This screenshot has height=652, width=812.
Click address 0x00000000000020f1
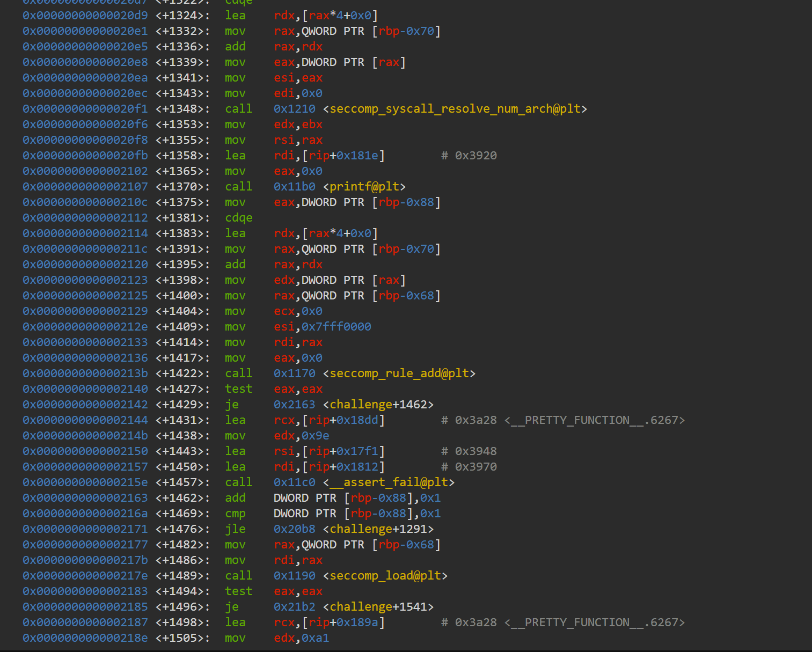tap(85, 109)
